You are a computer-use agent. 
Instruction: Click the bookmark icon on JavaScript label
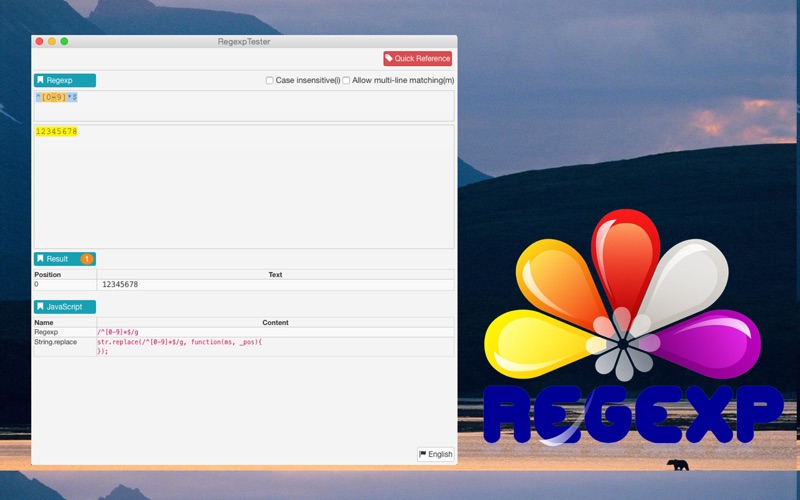(x=40, y=307)
